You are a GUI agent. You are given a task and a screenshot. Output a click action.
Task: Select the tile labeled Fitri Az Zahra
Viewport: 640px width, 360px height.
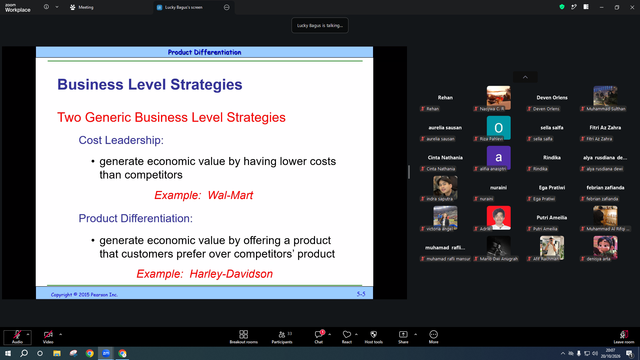coord(605,128)
